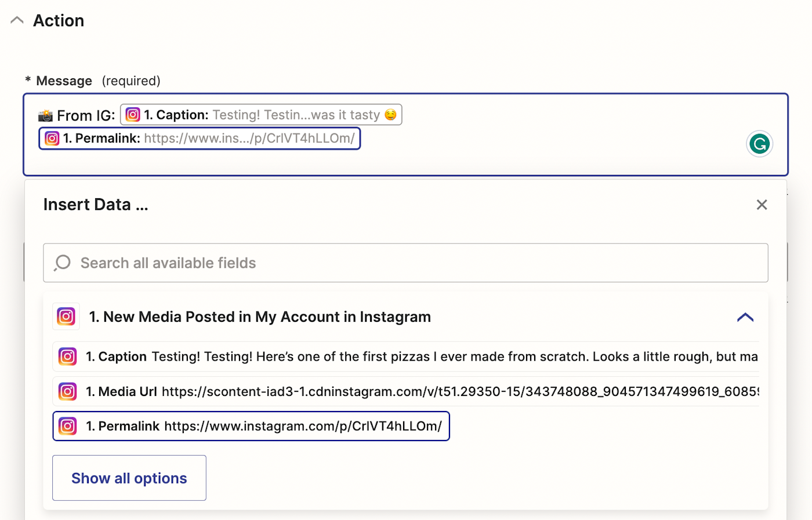Collapse the Action section chevron
Image resolution: width=812 pixels, height=520 pixels.
(x=17, y=20)
